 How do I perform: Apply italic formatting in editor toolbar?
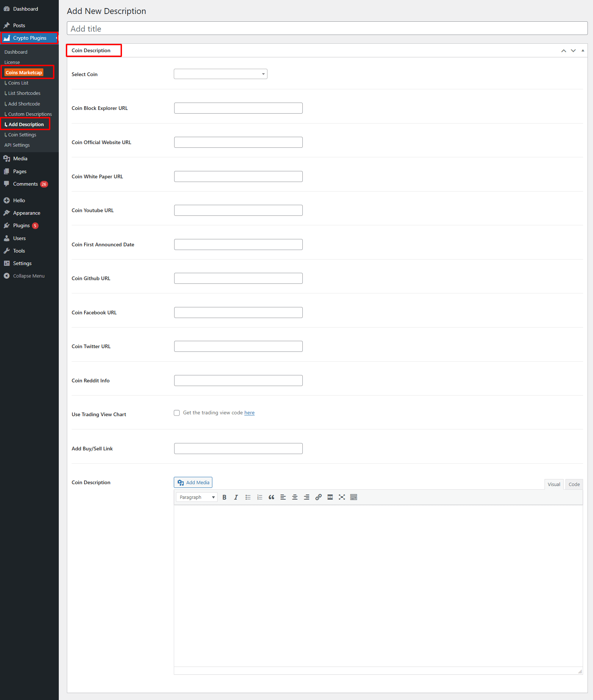click(x=236, y=497)
